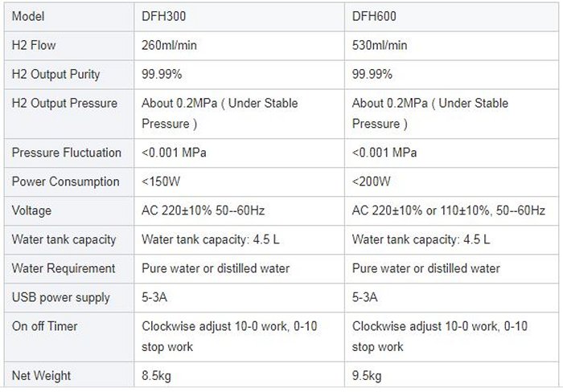This screenshot has height=392, width=563.
Task: Click the <200W power value
Action: [371, 182]
